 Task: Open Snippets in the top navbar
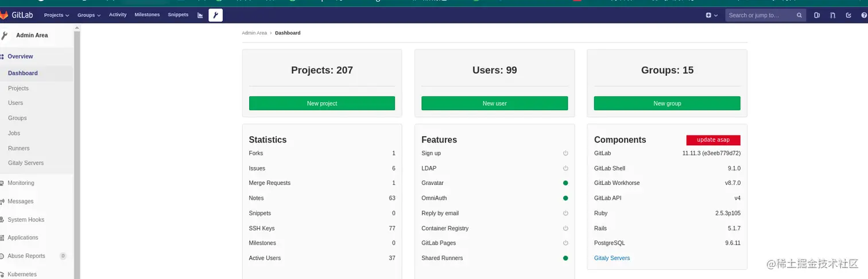click(x=178, y=15)
